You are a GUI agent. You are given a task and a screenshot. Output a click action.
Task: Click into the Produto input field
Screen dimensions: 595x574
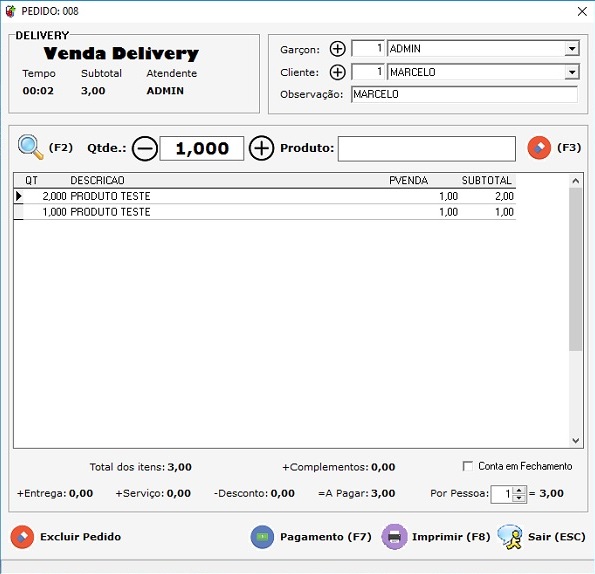427,149
